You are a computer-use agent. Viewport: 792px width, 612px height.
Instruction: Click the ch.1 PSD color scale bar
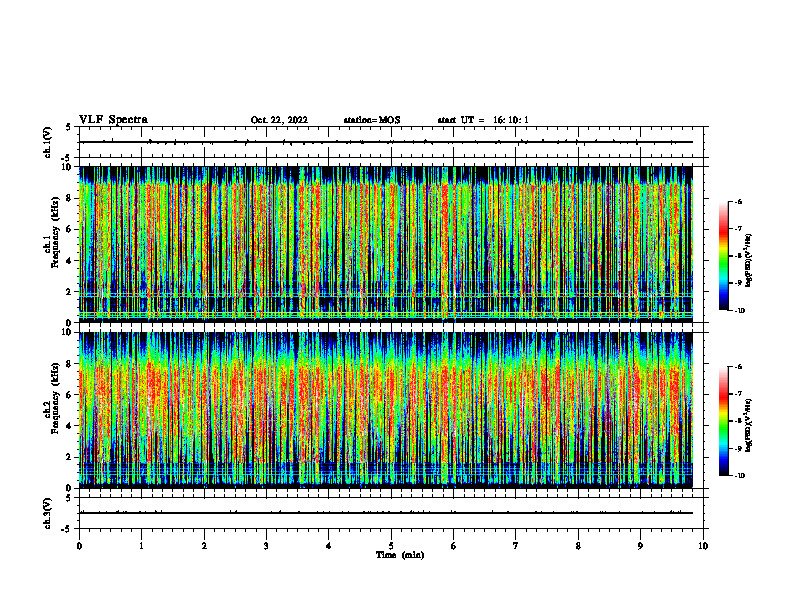click(x=724, y=256)
